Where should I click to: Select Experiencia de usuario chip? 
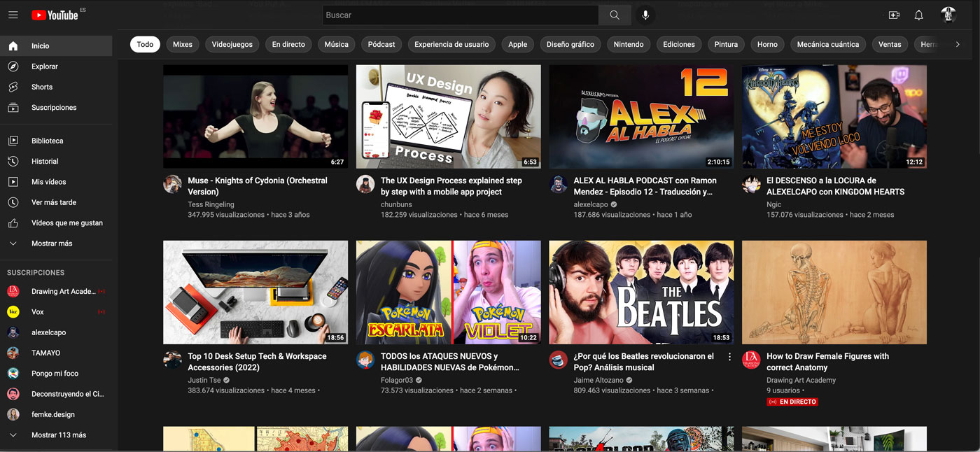(451, 44)
